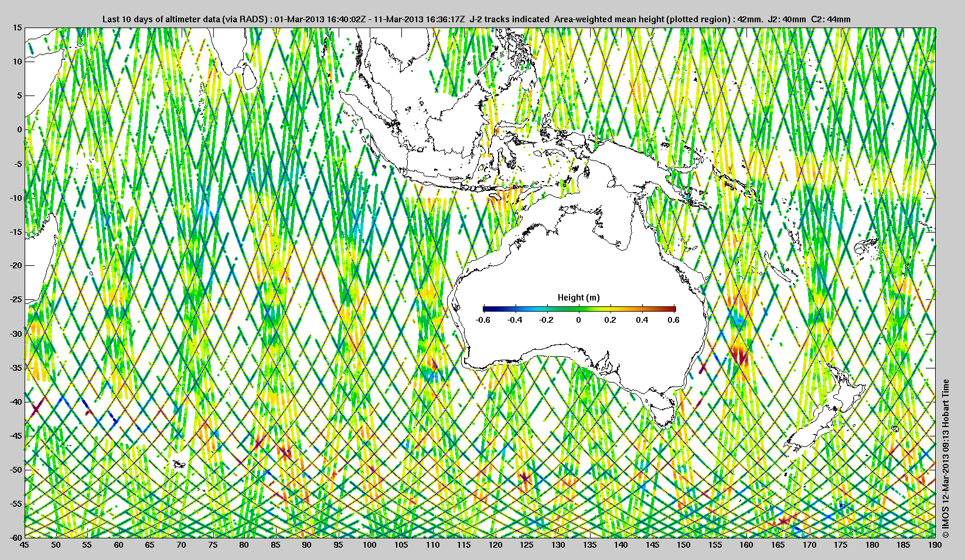This screenshot has width=965, height=560.
Task: Click the latitude axis label 10
Action: click(x=18, y=62)
